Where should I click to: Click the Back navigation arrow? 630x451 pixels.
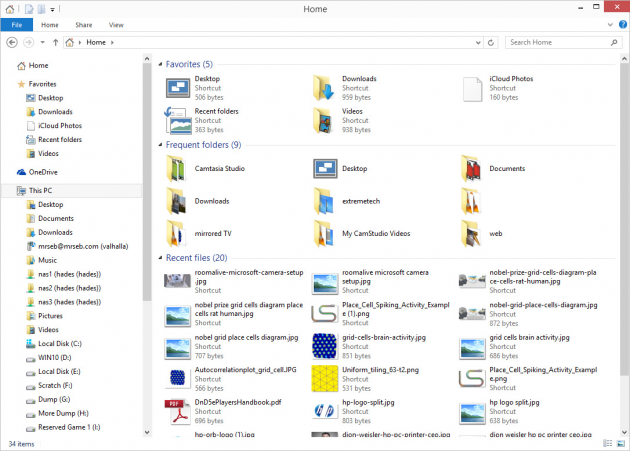click(12, 43)
